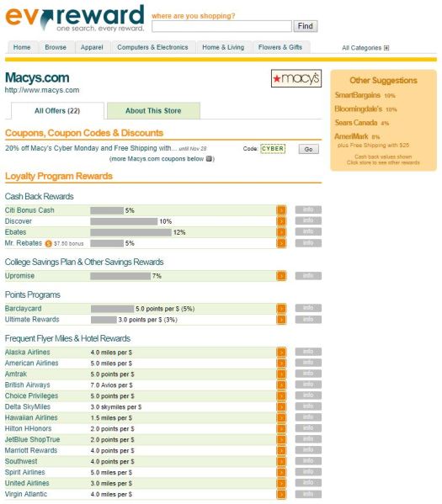This screenshot has width=442, height=504.
Task: Click the orange arrow for Virgin Atlantic
Action: (281, 495)
